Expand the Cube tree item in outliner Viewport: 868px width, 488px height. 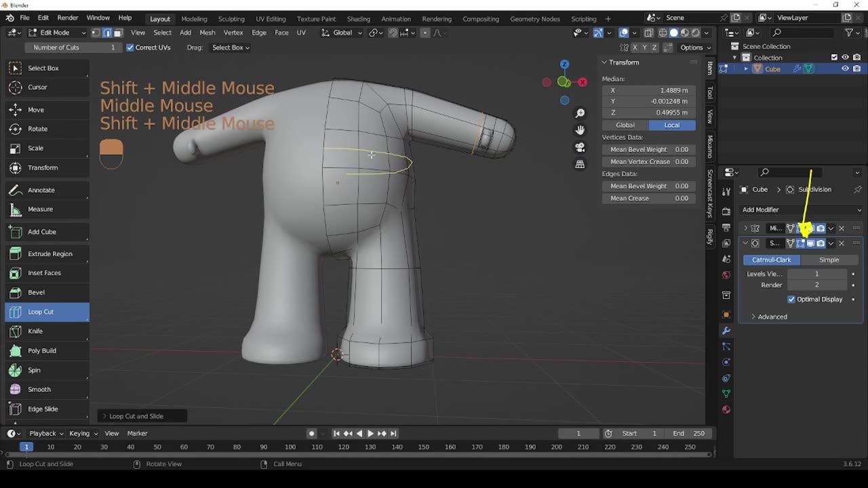click(x=746, y=68)
